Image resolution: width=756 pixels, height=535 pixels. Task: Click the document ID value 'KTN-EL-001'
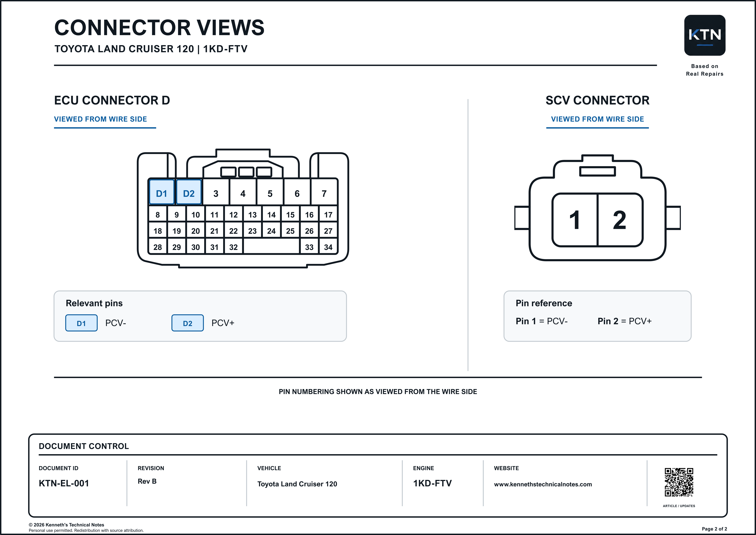coord(64,483)
